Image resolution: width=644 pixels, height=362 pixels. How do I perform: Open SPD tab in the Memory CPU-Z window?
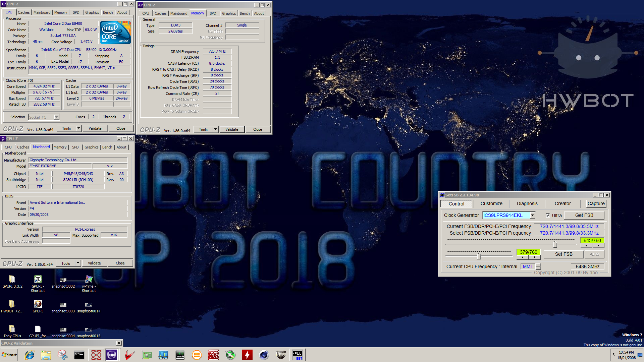213,13
